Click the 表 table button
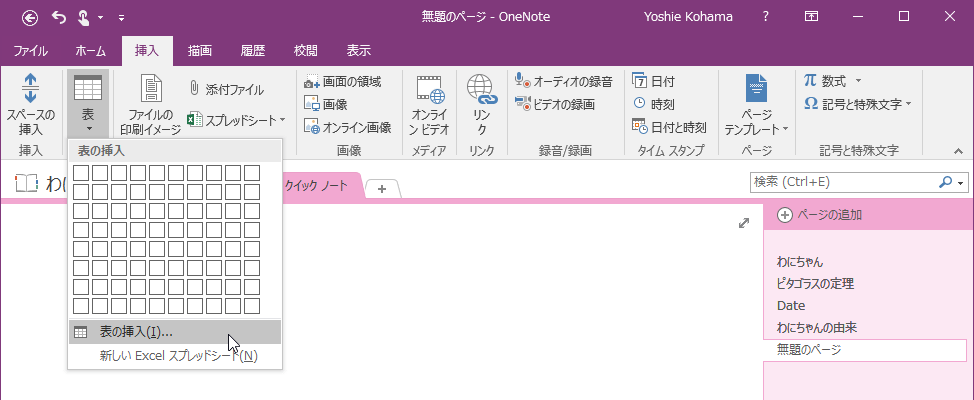The width and height of the screenshot is (974, 400). coord(88,104)
